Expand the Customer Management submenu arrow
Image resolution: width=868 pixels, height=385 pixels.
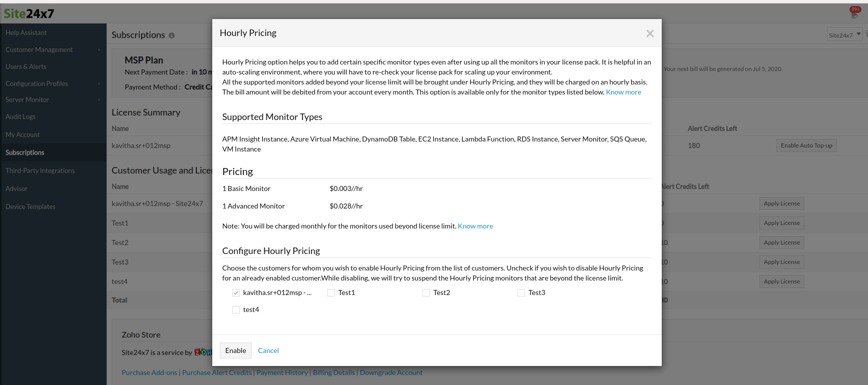click(99, 49)
